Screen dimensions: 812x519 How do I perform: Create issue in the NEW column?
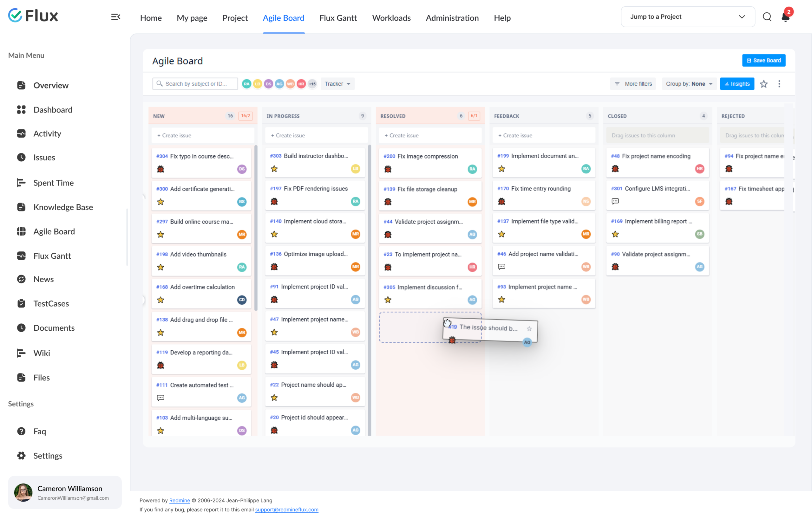(x=203, y=135)
